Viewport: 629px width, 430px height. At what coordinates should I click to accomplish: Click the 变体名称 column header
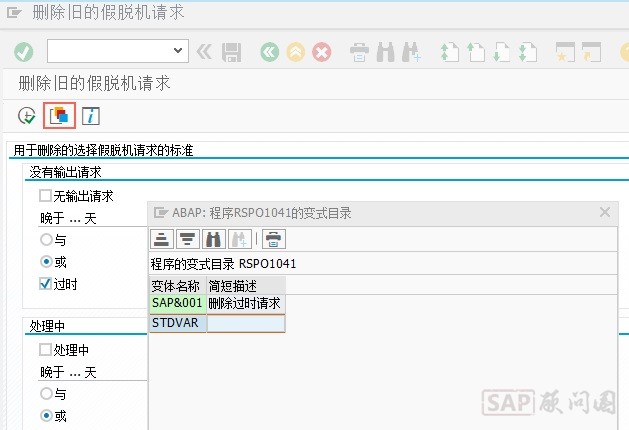pyautogui.click(x=178, y=286)
